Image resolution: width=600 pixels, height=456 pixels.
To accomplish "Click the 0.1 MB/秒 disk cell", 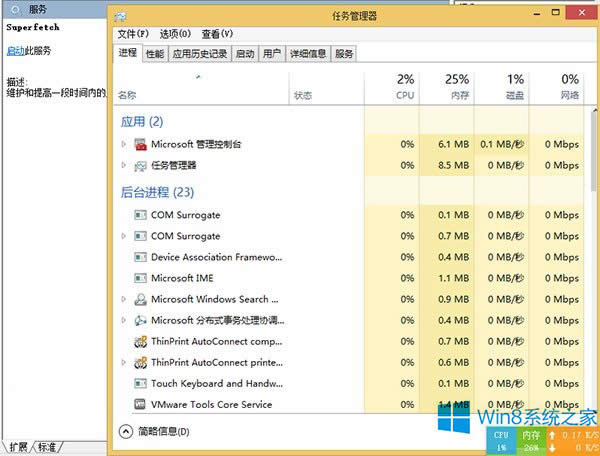I will tap(502, 144).
